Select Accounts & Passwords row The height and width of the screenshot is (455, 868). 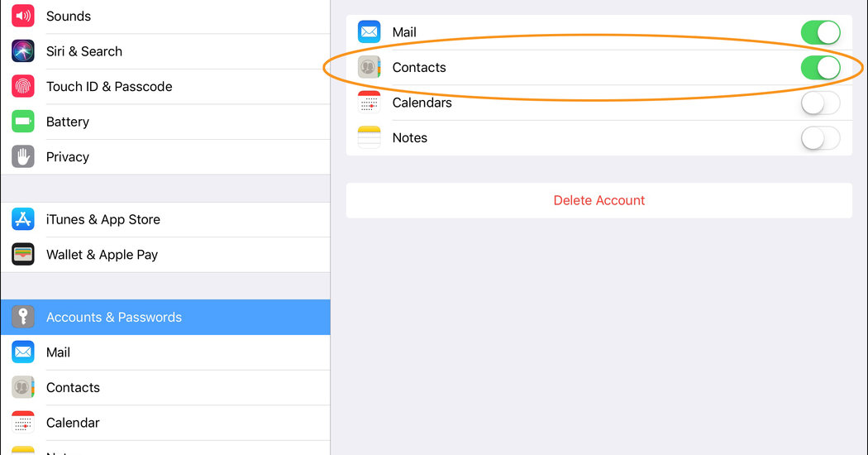tap(165, 317)
